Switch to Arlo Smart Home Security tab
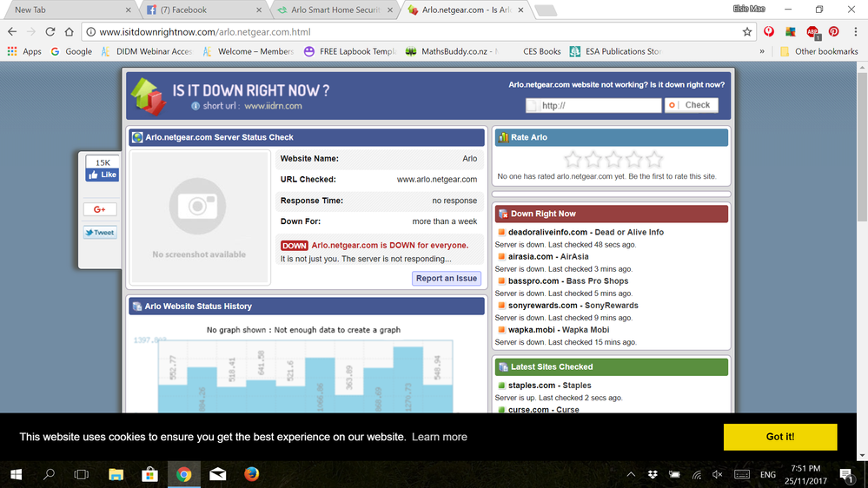This screenshot has height=488, width=868. pos(335,10)
